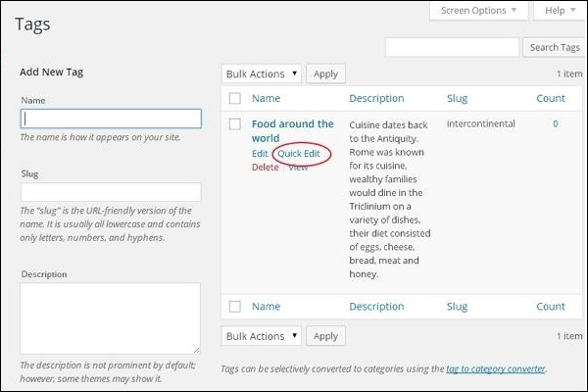
Task: Expand the Help tab
Action: (560, 11)
